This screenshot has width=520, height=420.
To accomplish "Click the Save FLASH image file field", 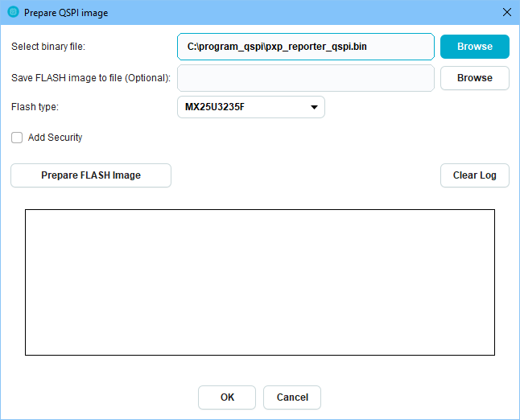I will pyautogui.click(x=306, y=78).
